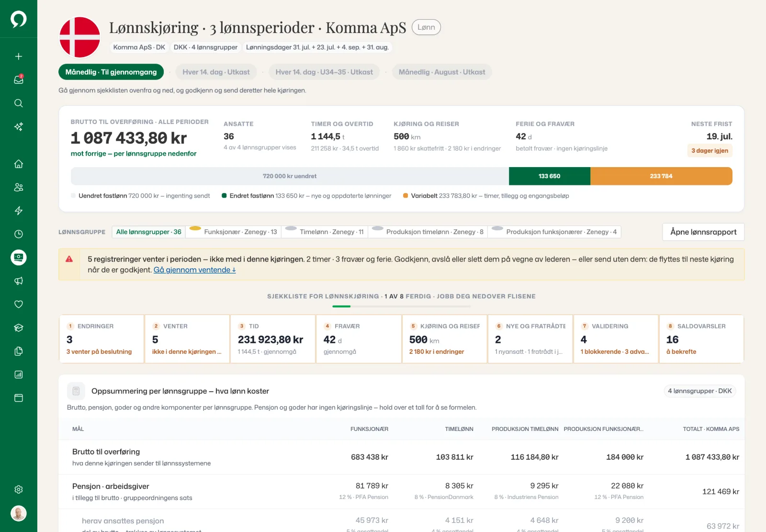Image resolution: width=766 pixels, height=532 pixels.
Task: Click the 4 lønnsgrupper · DKK pill
Action: [699, 391]
